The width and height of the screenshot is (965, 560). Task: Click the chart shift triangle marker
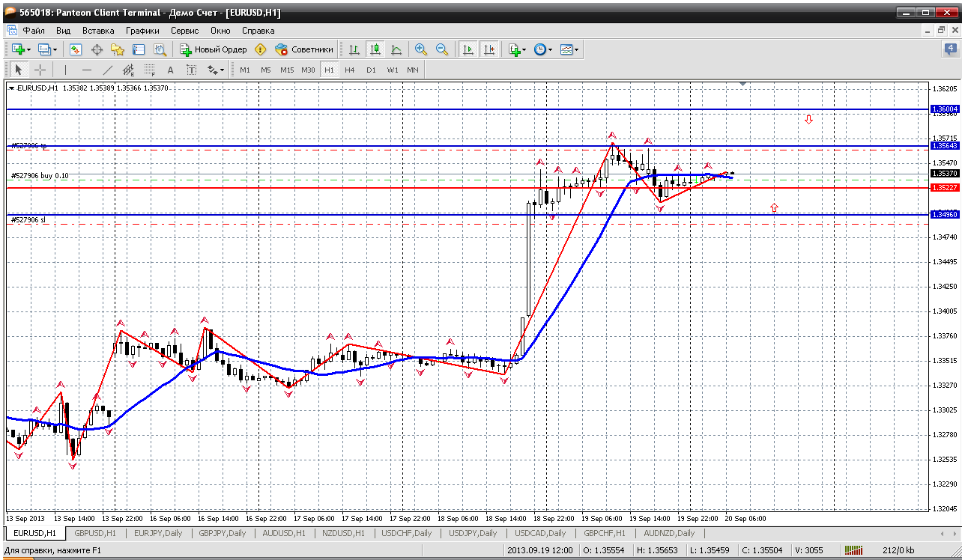click(x=742, y=85)
